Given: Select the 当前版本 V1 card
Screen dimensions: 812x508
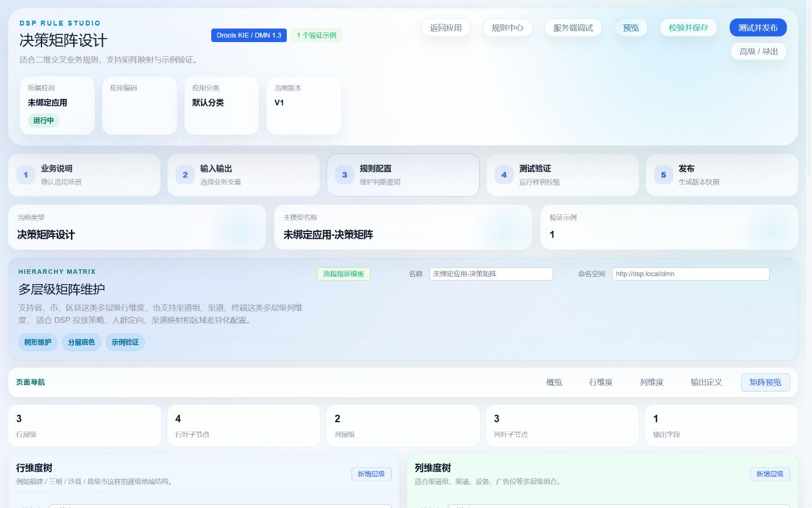Looking at the screenshot, I should coord(304,106).
